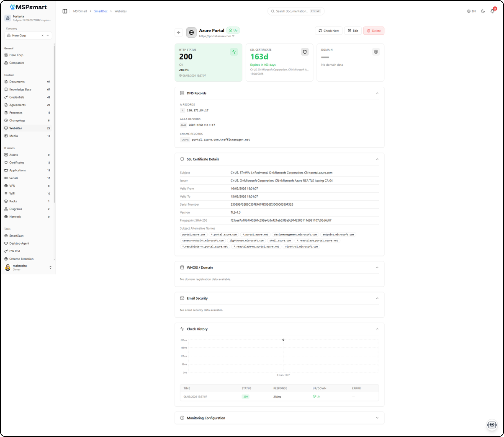Click the shield icon on the SSL Certificate card
504x437 pixels.
click(305, 52)
